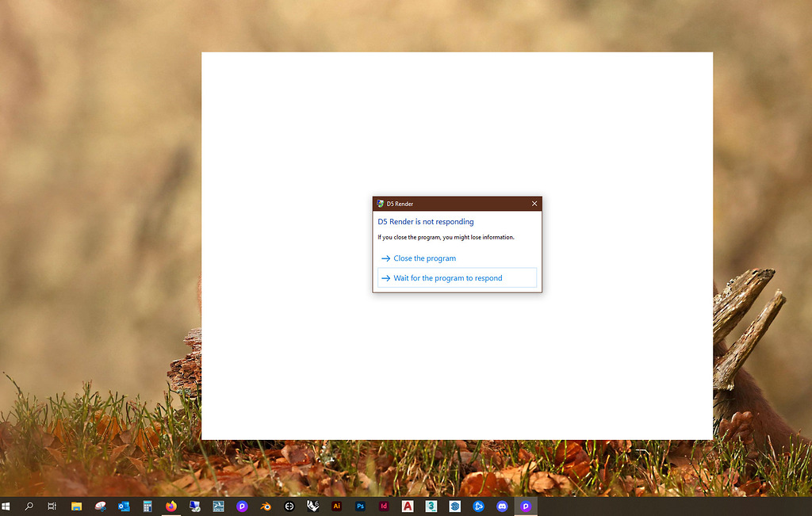Open the Calculator taskbar icon

[x=147, y=506]
